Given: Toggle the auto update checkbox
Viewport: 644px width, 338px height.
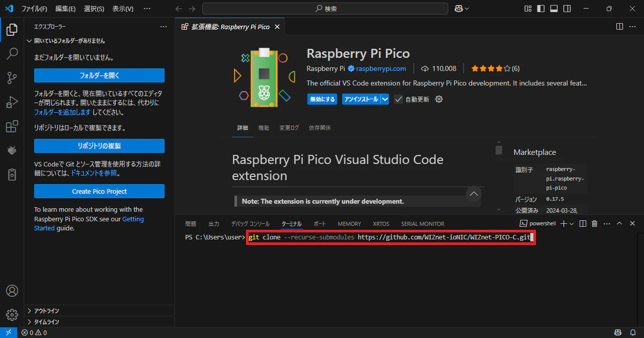Looking at the screenshot, I should [398, 99].
